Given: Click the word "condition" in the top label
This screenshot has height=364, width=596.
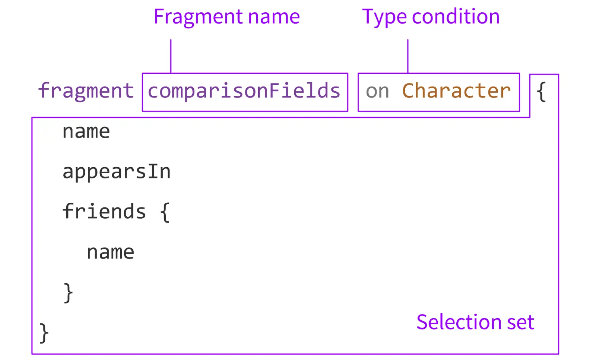Looking at the screenshot, I should (x=456, y=17).
